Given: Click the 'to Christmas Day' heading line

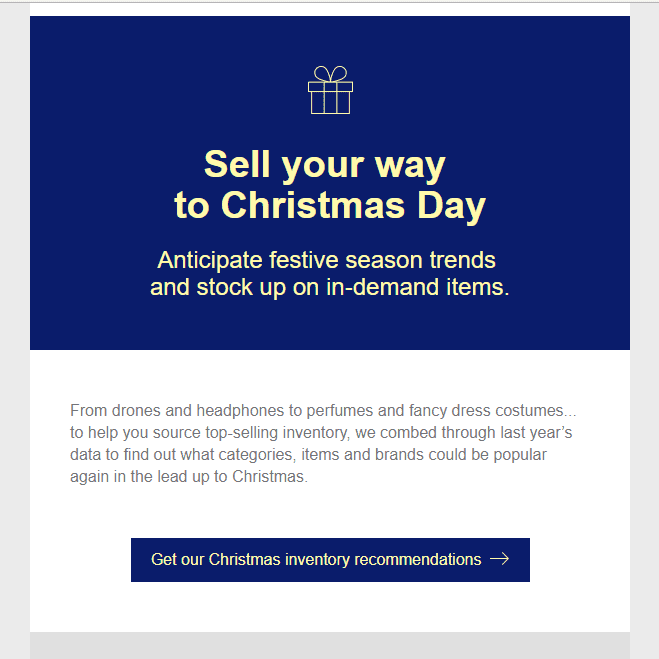Looking at the screenshot, I should 330,206.
